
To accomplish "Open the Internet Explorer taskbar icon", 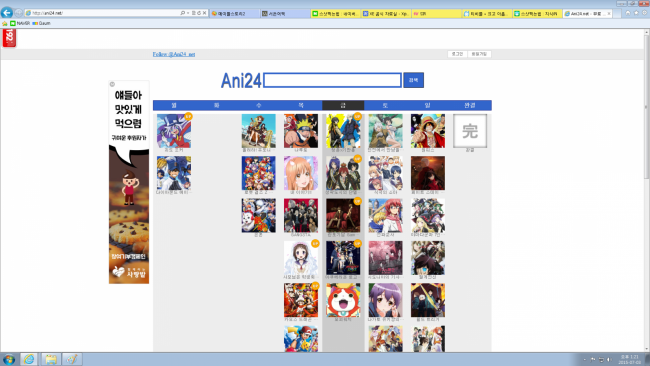I will pyautogui.click(x=29, y=359).
